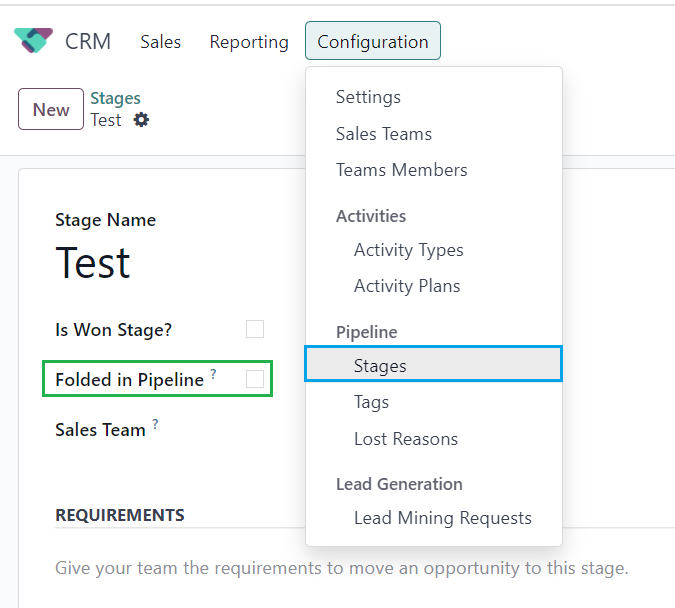The image size is (675, 608).
Task: Click the CRM app logo icon
Action: tap(33, 40)
